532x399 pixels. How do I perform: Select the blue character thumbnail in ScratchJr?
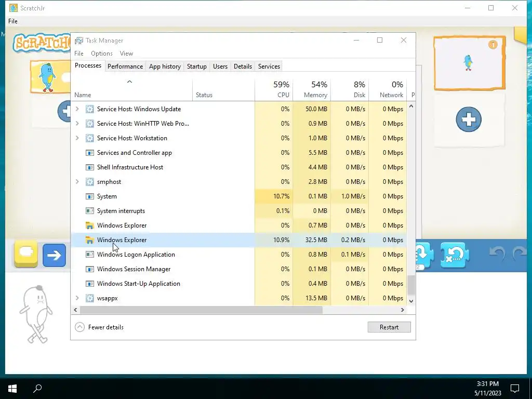click(x=50, y=77)
